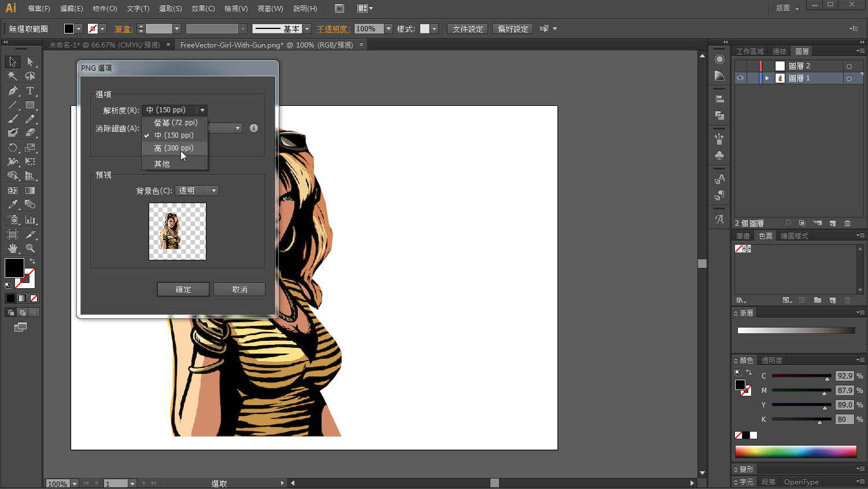Open the 檔案(F) menu
The height and width of the screenshot is (489, 868).
click(x=39, y=9)
